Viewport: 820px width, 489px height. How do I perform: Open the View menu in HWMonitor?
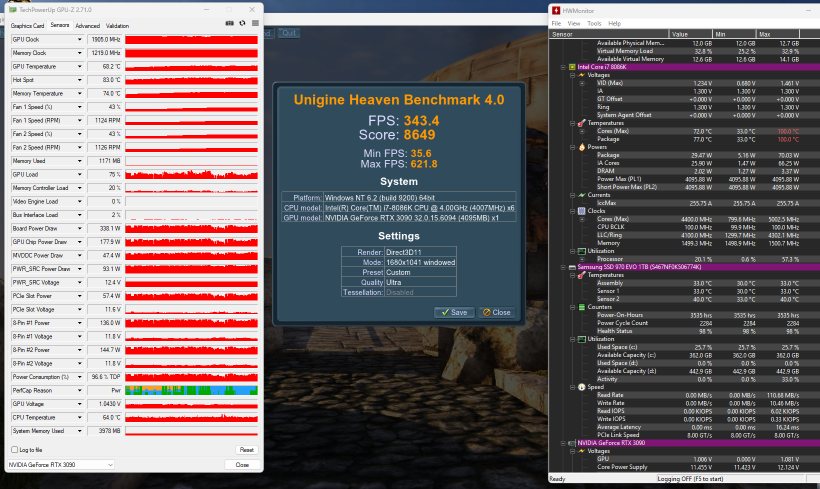point(574,24)
